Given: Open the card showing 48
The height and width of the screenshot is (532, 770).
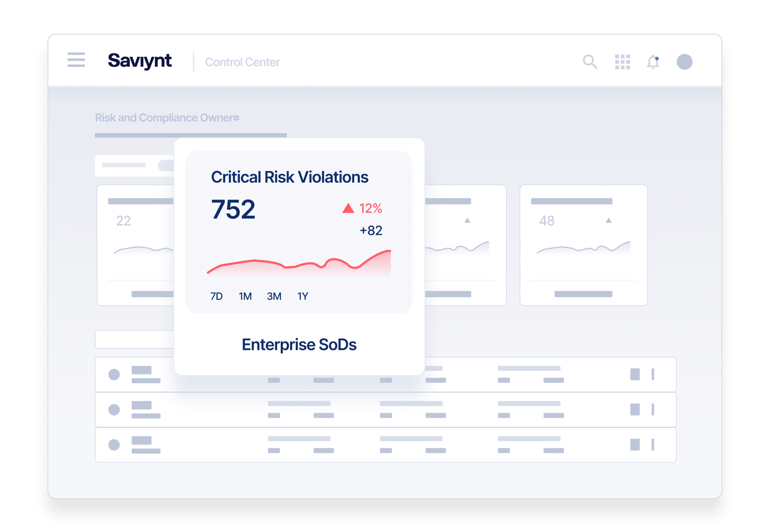Looking at the screenshot, I should coord(583,245).
